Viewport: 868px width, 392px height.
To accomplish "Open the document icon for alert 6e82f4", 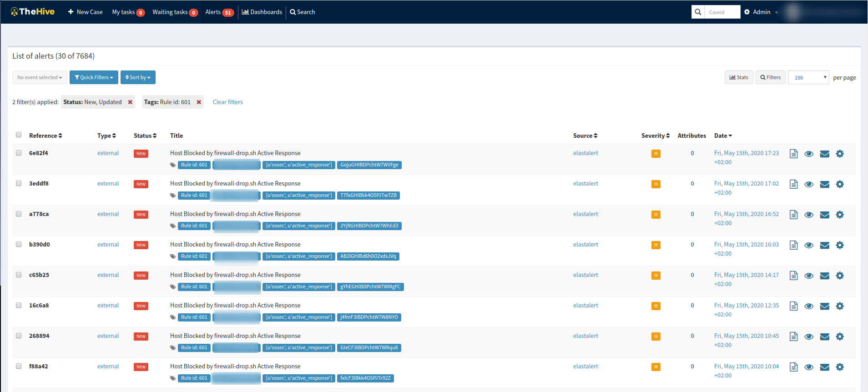I will click(793, 154).
